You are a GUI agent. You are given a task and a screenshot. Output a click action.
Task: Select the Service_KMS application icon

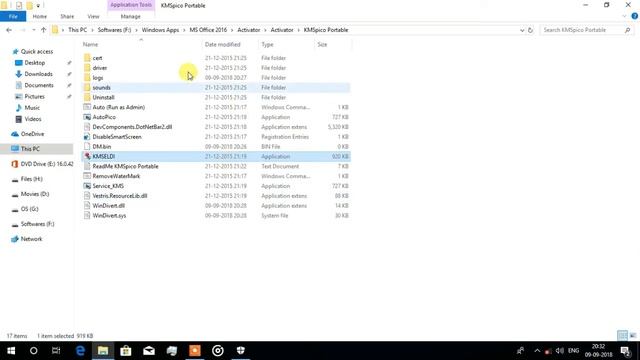(x=87, y=186)
